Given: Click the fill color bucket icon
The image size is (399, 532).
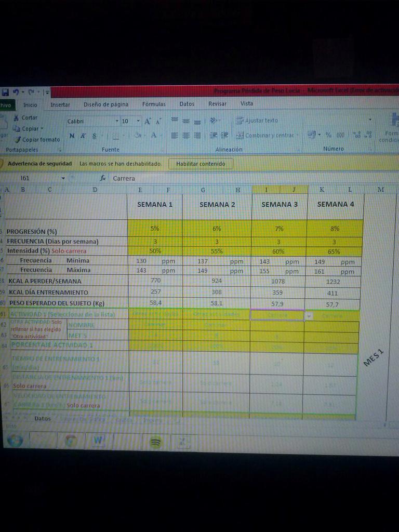Looking at the screenshot, I should [x=138, y=136].
